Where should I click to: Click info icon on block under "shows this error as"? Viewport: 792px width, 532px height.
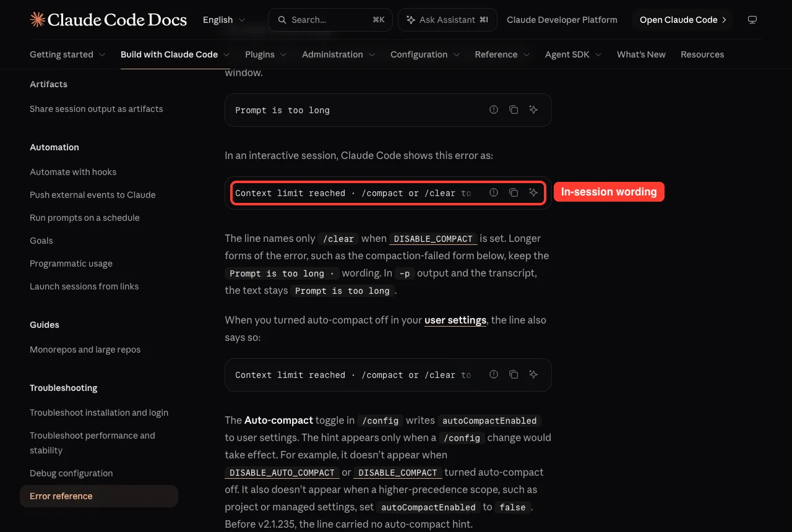pyautogui.click(x=494, y=193)
